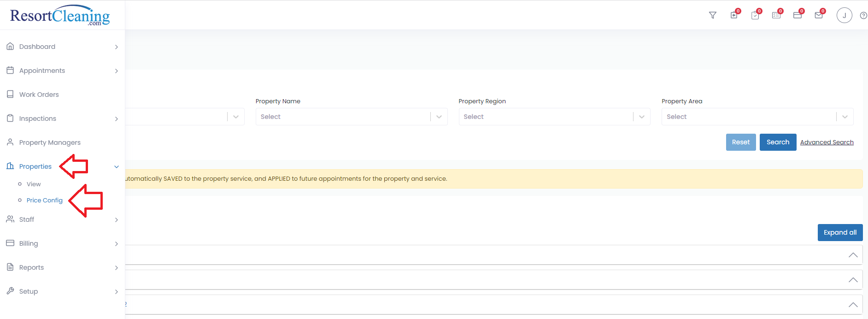Image resolution: width=868 pixels, height=319 pixels.
Task: Select Price Config under Properties
Action: pos(45,200)
